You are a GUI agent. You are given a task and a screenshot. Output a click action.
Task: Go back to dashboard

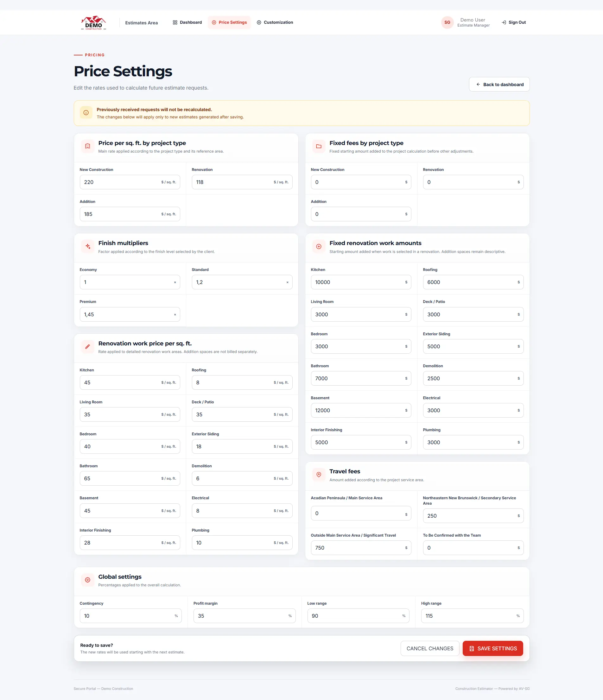[x=499, y=85]
